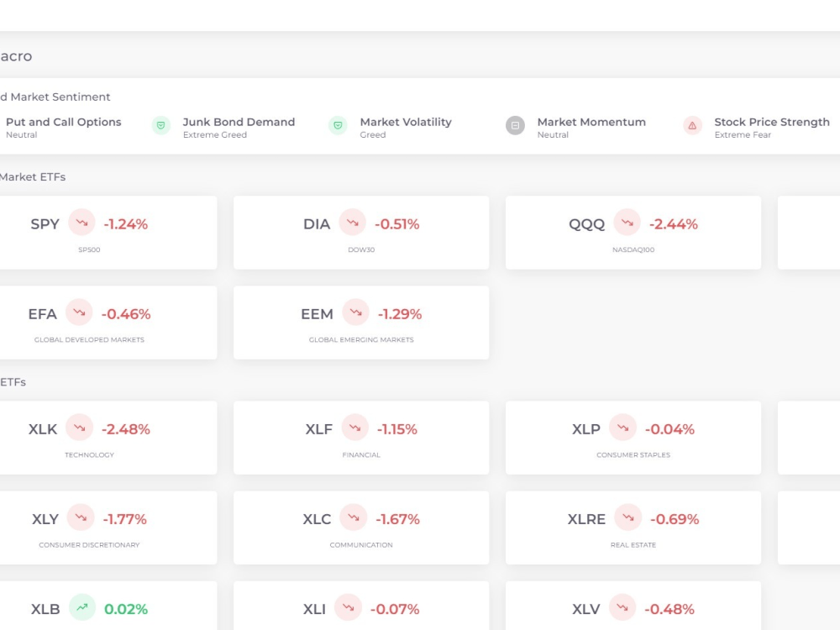Screen dimensions: 840x630
Task: Click the green 0.02% change value
Action: (126, 609)
